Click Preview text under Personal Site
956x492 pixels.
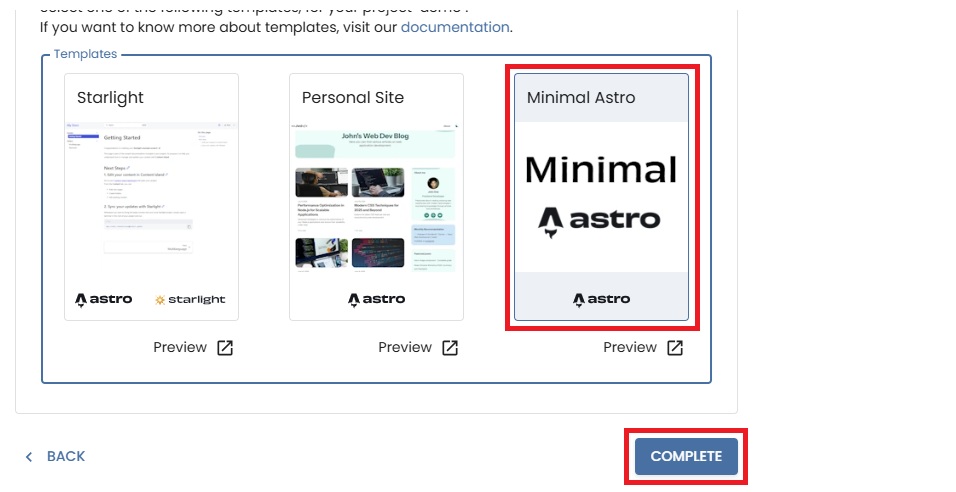(405, 348)
